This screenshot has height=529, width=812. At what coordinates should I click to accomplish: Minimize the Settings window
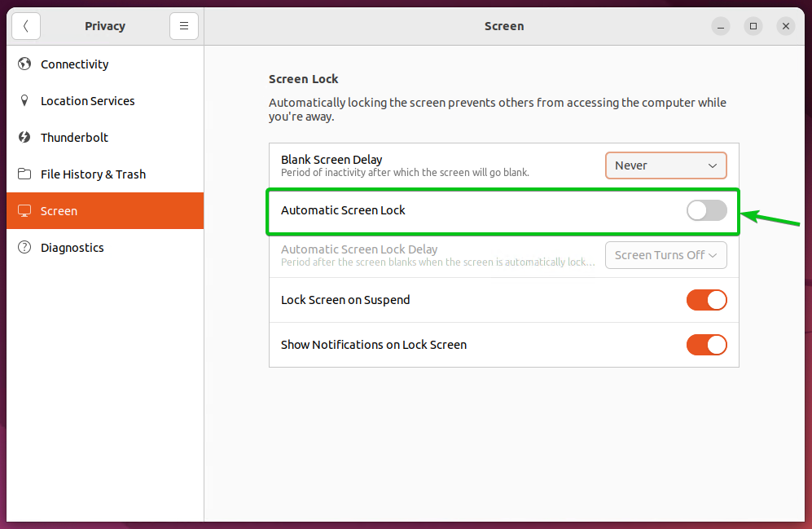point(721,26)
